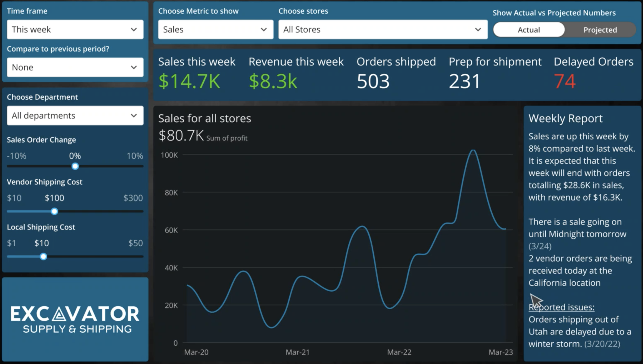Switch to Projected numbers
Viewport: 643px width, 364px height.
click(x=600, y=30)
